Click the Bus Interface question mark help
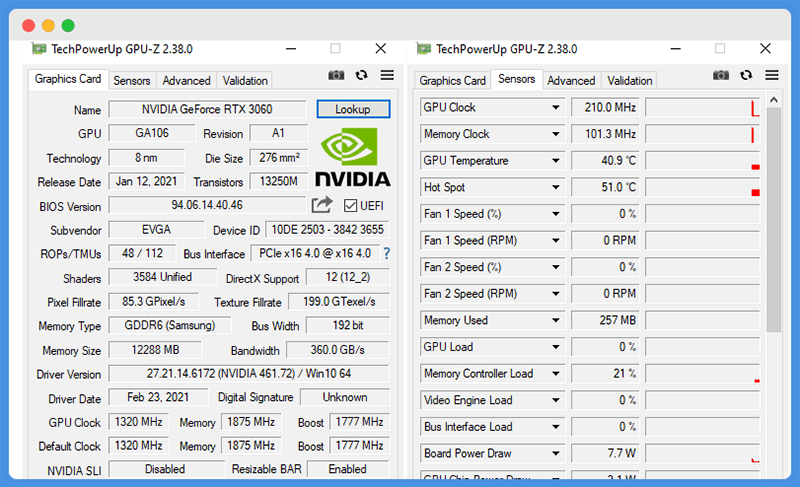This screenshot has height=487, width=800. tap(387, 253)
